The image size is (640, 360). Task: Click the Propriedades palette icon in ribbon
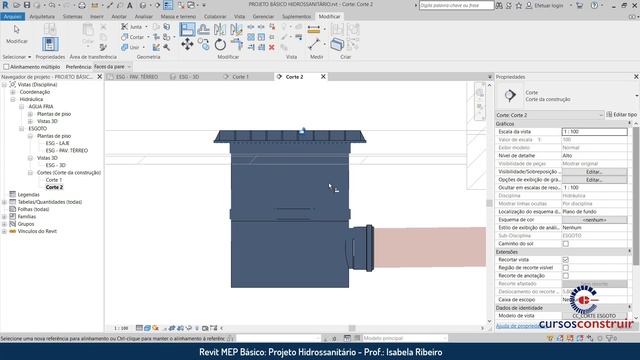50,44
